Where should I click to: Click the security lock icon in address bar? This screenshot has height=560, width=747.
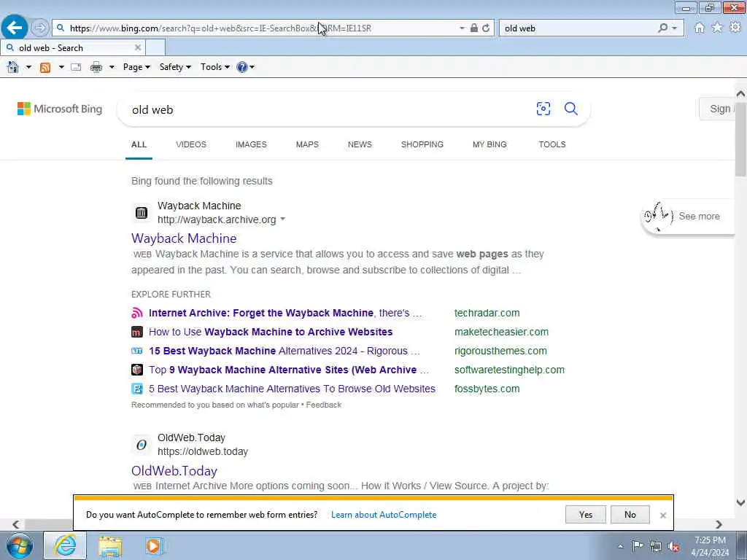pos(474,28)
